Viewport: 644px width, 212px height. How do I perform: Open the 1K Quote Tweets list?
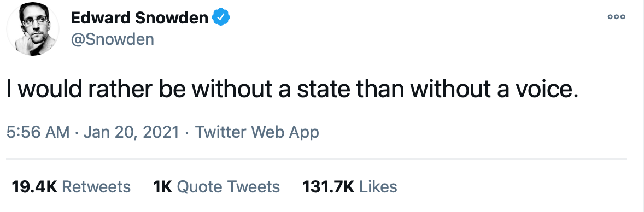[216, 187]
